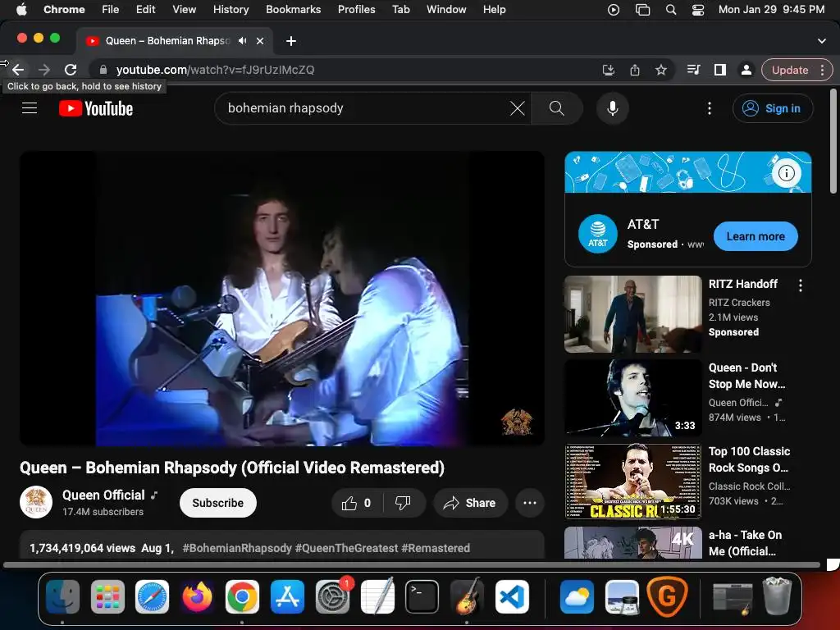Open Chrome three-dot menu
840x630 pixels.
click(823, 70)
